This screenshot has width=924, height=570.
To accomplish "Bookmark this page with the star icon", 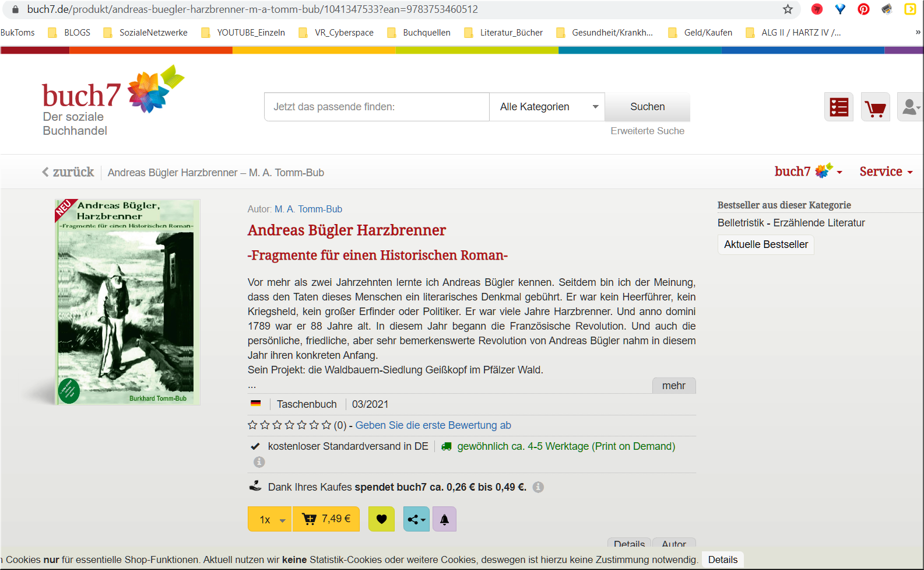I will click(x=788, y=9).
